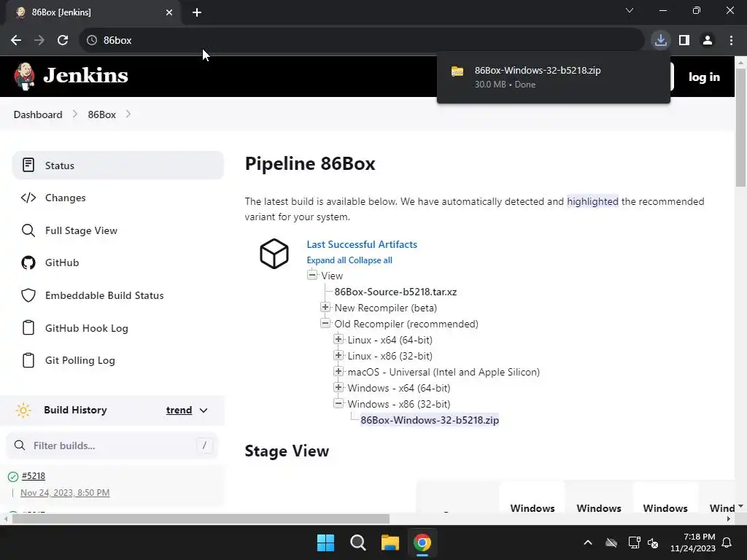Click the vertical page scrollbar thumb
Screen dimensions: 747x560
pyautogui.click(x=740, y=127)
